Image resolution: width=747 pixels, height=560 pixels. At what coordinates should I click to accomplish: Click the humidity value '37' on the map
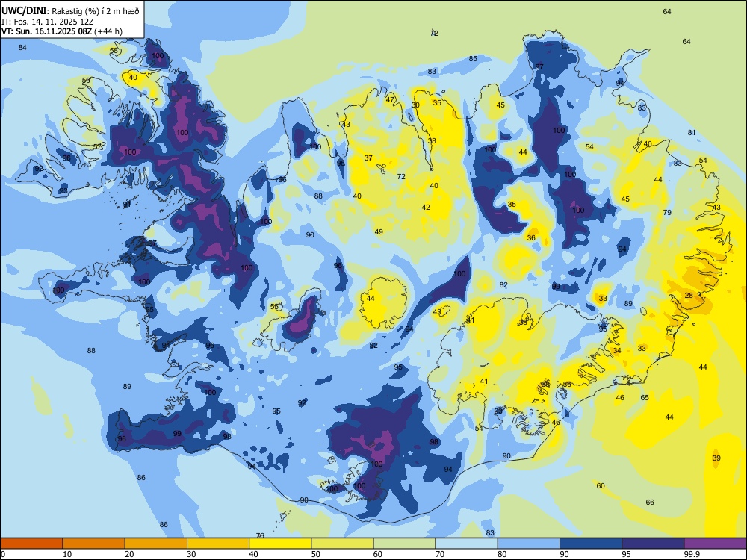[x=368, y=158]
